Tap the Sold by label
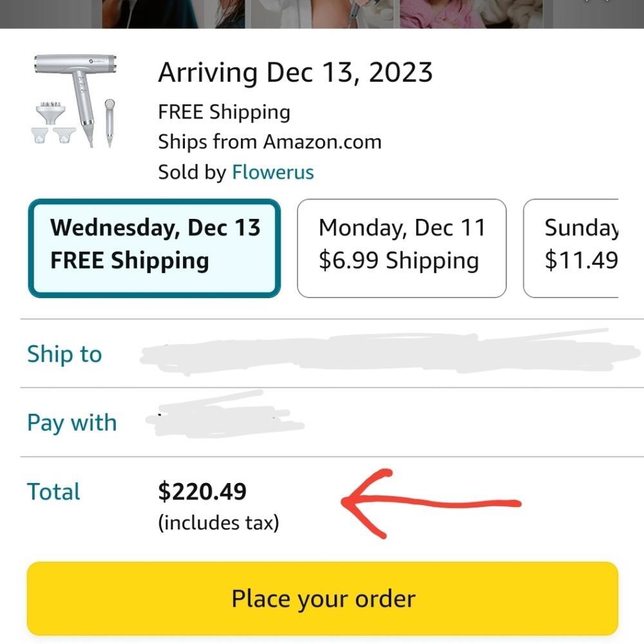This screenshot has width=644, height=644. pyautogui.click(x=192, y=173)
